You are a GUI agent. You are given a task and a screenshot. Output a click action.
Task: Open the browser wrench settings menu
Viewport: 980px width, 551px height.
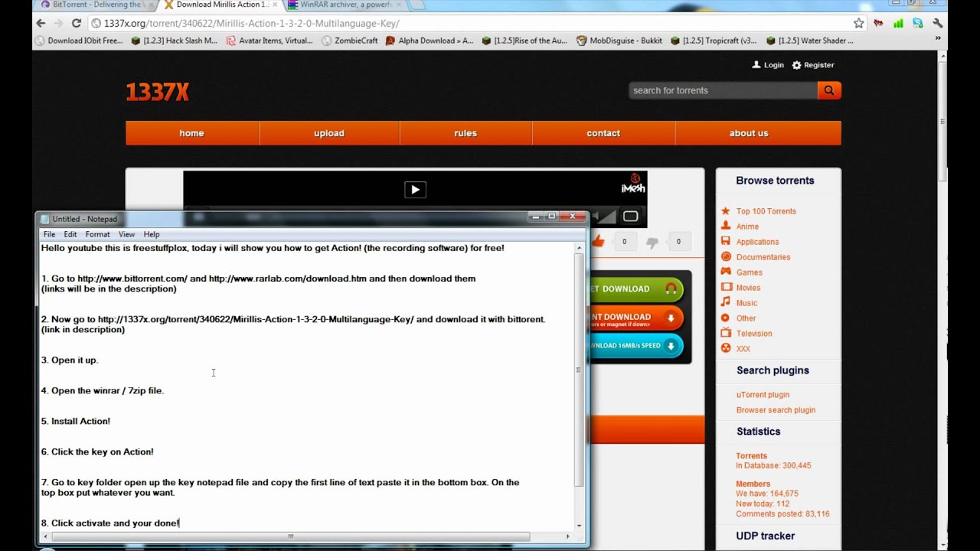(937, 23)
